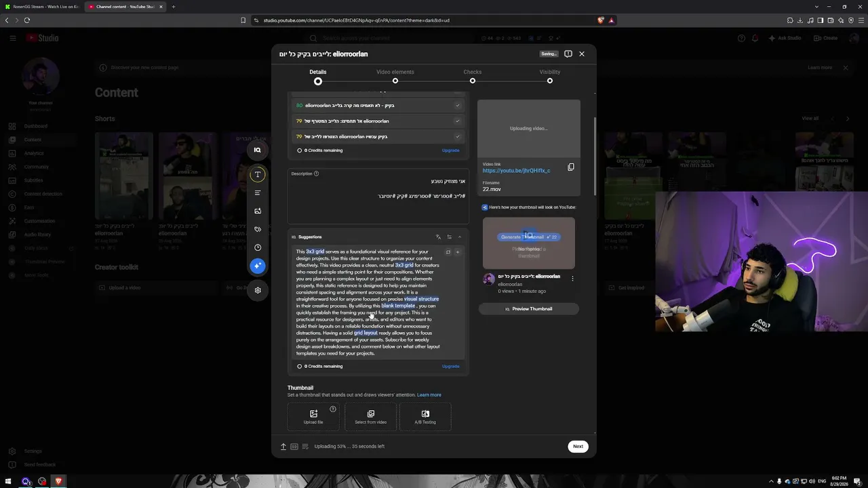Add the suggested description with plus icon
Screen dimensions: 868x488
(x=457, y=252)
